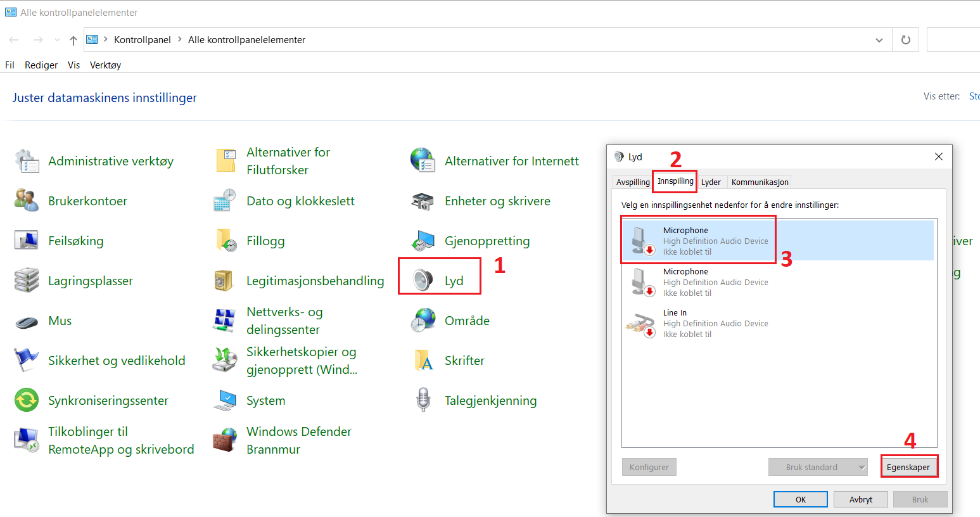Click the Egenskaper button
980x517 pixels.
tap(908, 467)
